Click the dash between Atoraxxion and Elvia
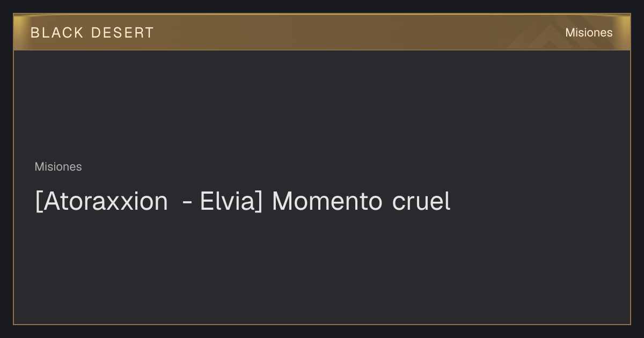 pyautogui.click(x=187, y=203)
